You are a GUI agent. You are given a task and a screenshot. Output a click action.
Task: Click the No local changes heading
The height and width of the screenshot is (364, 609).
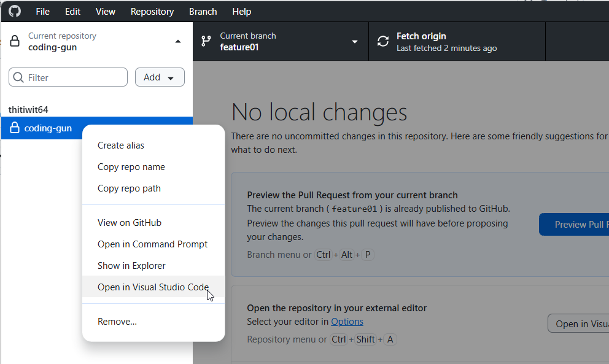[x=319, y=112]
